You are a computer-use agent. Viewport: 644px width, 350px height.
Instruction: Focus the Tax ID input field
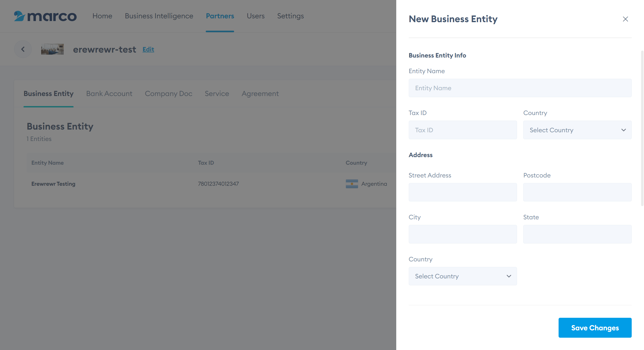(x=462, y=130)
